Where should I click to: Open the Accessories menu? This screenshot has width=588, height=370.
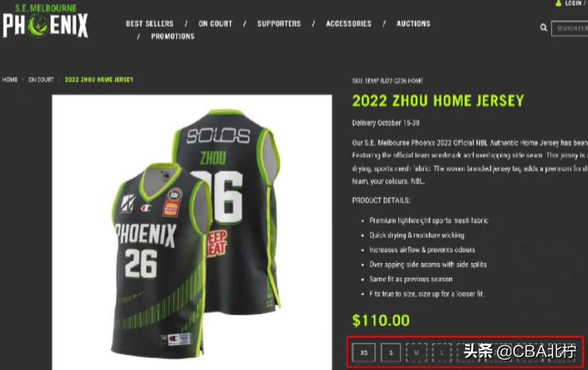pos(349,24)
